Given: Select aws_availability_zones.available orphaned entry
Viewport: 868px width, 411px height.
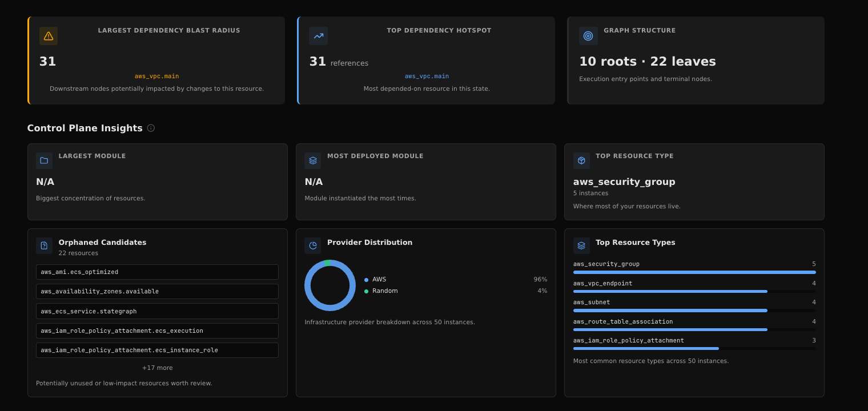Looking at the screenshot, I should (x=157, y=292).
